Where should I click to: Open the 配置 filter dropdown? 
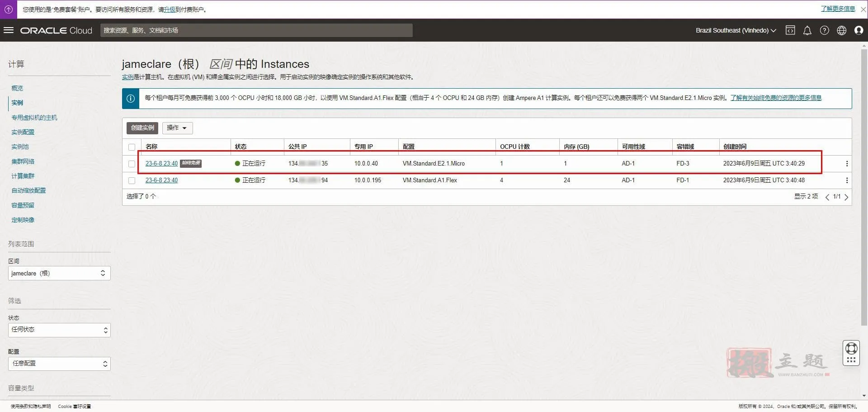tap(59, 364)
